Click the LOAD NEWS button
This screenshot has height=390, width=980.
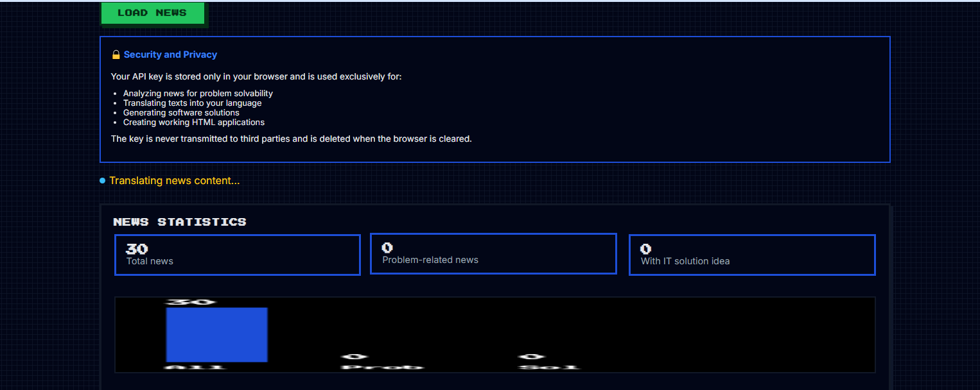tap(152, 13)
